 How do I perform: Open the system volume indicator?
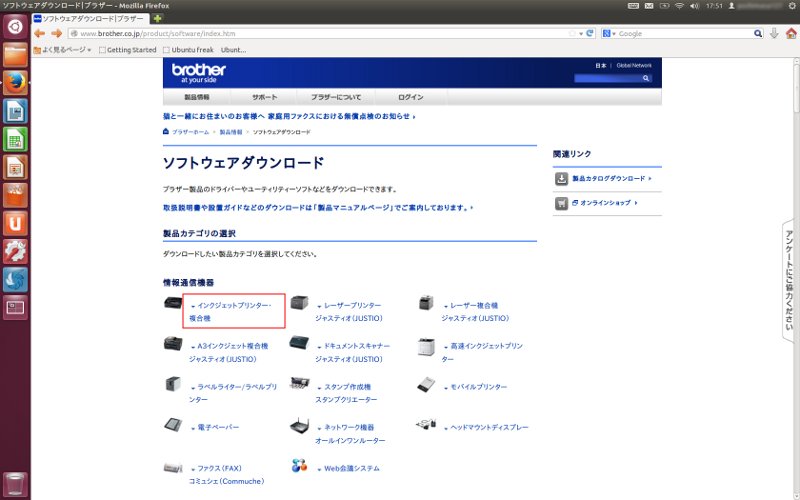(694, 6)
